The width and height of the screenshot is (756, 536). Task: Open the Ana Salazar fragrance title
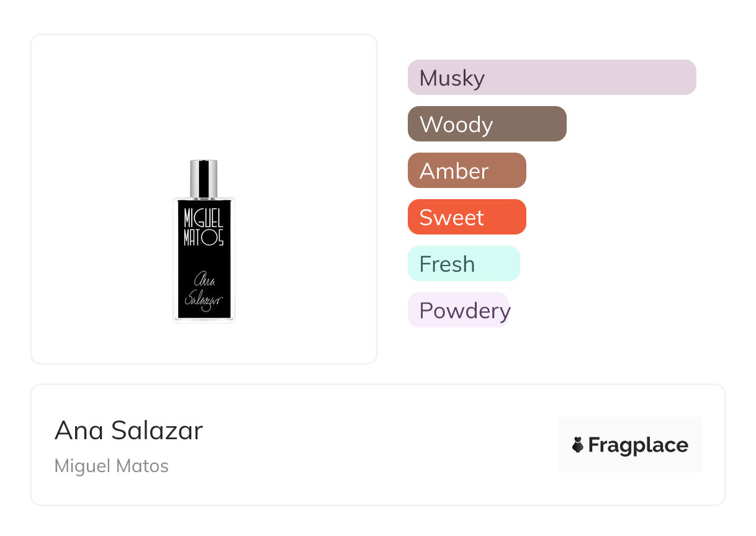tap(128, 431)
